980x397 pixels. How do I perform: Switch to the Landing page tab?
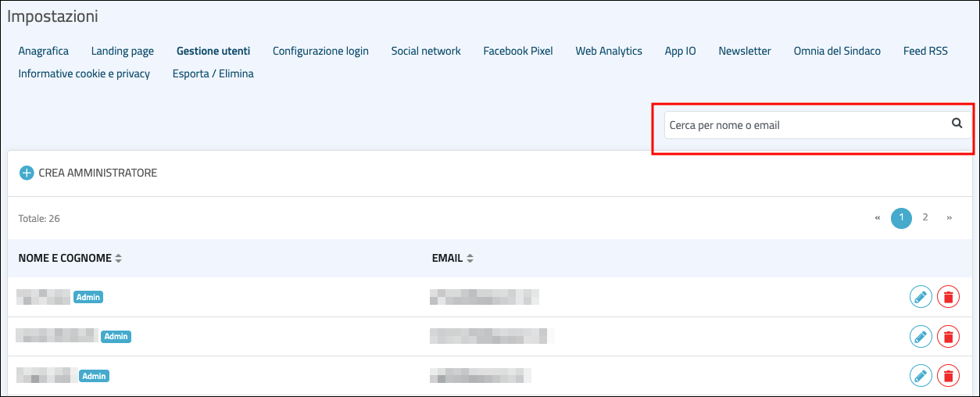[x=123, y=51]
